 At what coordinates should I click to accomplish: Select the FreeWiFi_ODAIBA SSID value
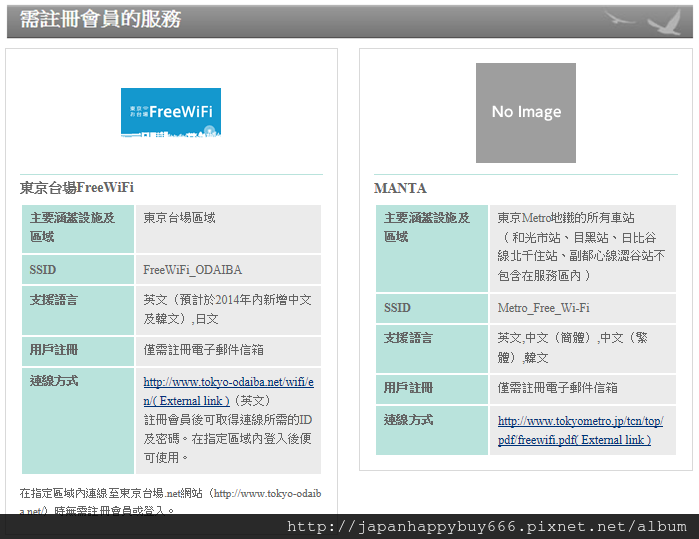click(192, 270)
